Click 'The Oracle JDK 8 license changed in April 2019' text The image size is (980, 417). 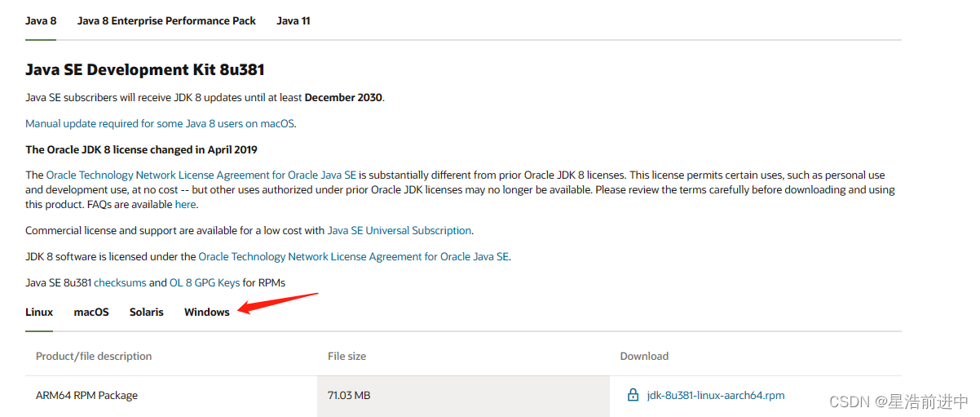tap(141, 149)
